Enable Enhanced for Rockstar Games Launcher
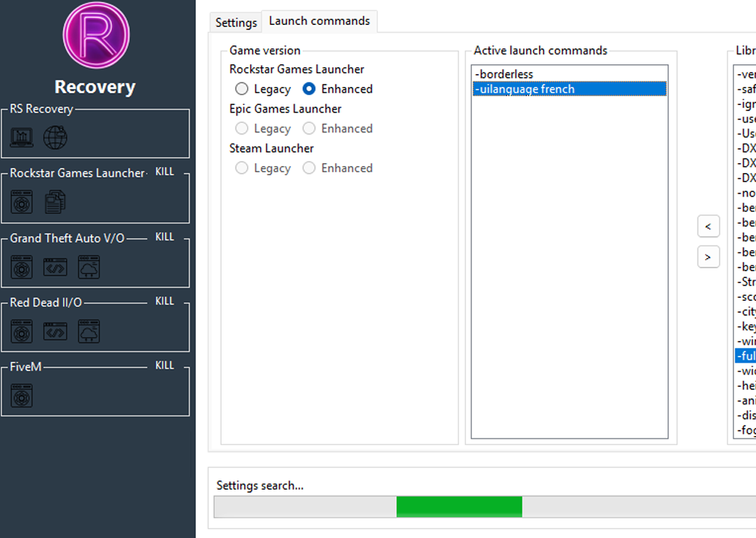 tap(308, 88)
